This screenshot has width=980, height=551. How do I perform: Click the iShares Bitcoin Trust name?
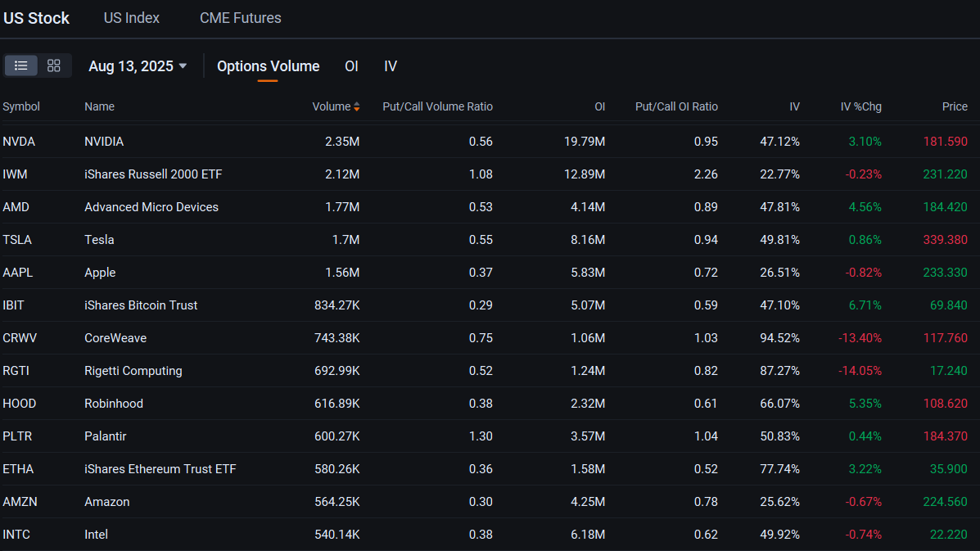[141, 305]
